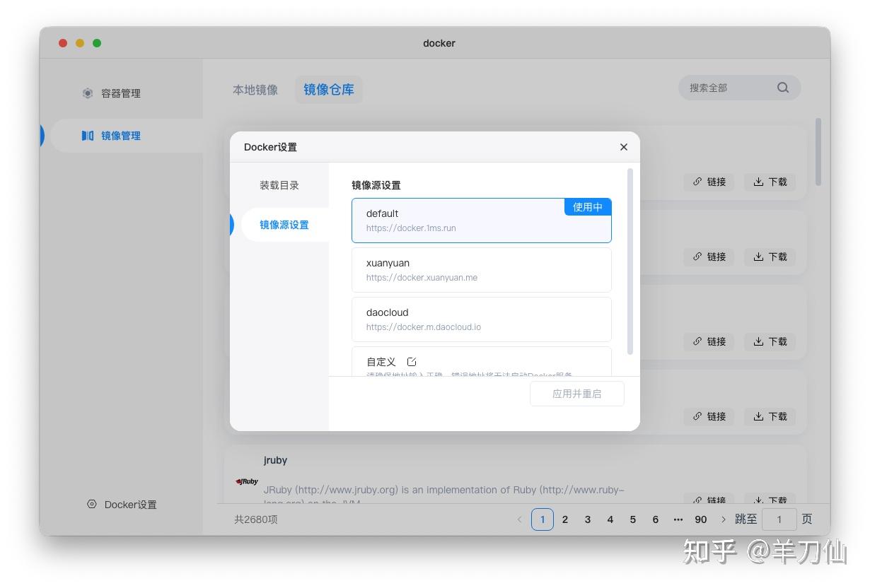Select the xuanyuan mirror source
Screen dimensions: 870x588
coord(482,270)
